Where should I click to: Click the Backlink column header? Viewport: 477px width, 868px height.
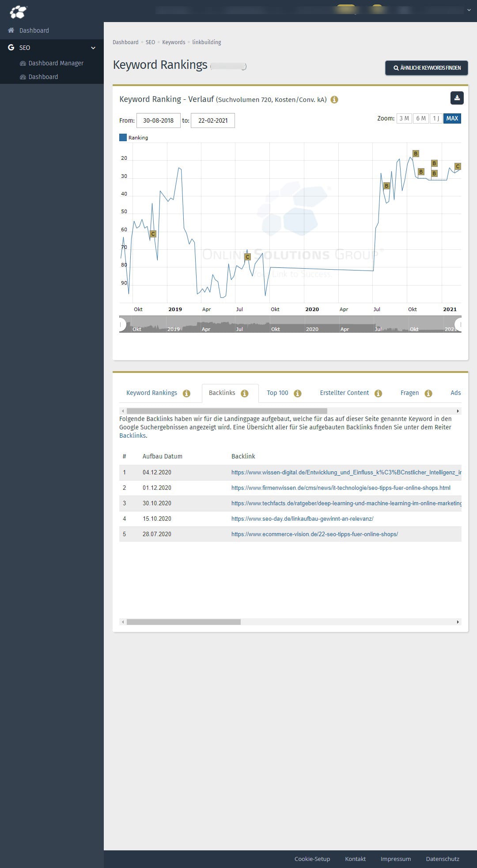click(243, 457)
